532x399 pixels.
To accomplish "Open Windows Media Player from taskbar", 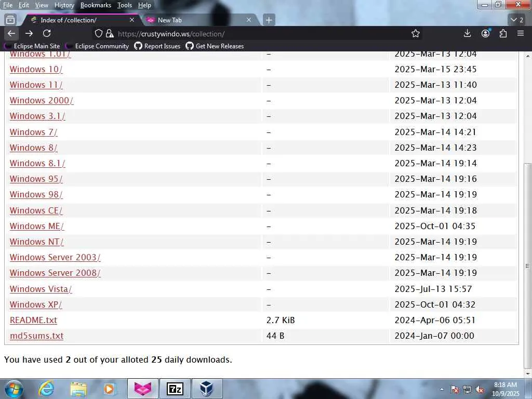I will [x=110, y=389].
